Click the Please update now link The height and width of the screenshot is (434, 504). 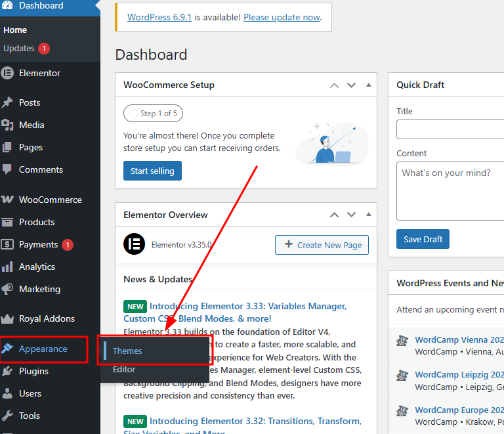pyautogui.click(x=282, y=17)
